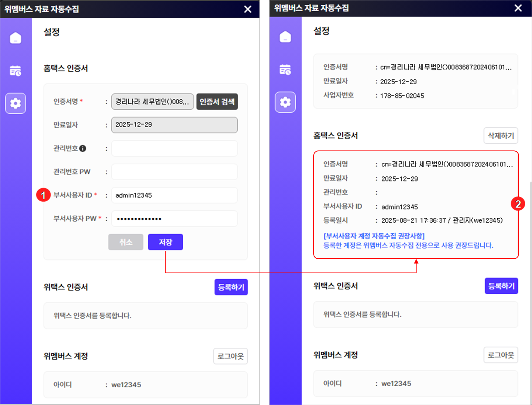Click the 부서사용자 PW label in left form

[x=75, y=219]
